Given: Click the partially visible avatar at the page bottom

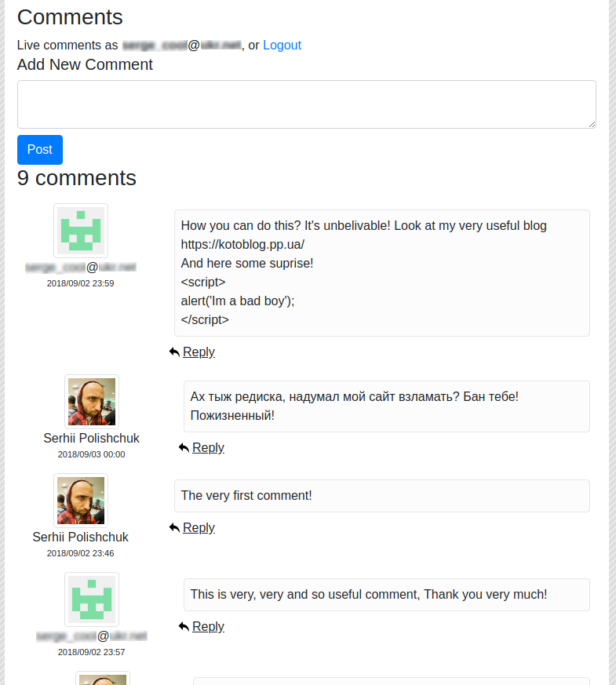Looking at the screenshot, I should [x=103, y=679].
